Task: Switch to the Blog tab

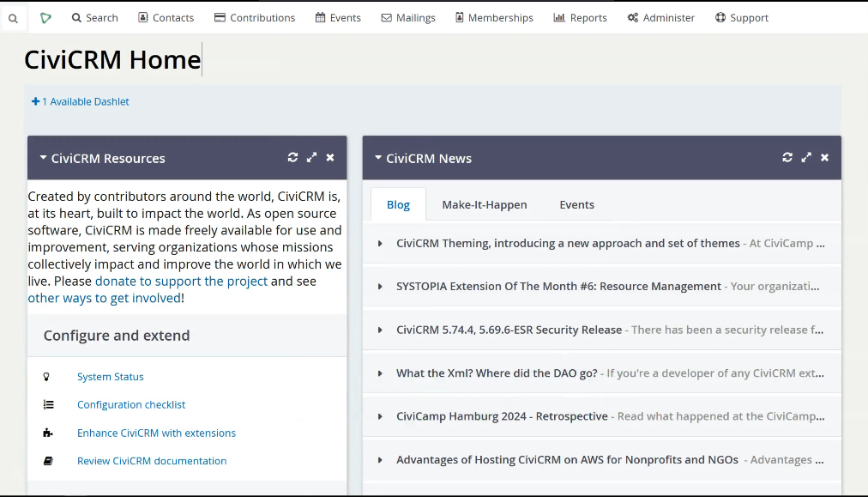Action: (398, 204)
